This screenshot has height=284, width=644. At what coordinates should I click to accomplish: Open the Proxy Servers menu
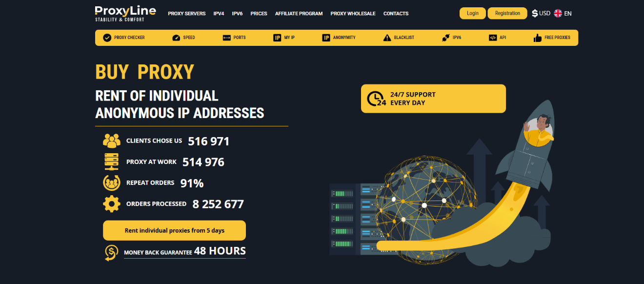tap(187, 14)
